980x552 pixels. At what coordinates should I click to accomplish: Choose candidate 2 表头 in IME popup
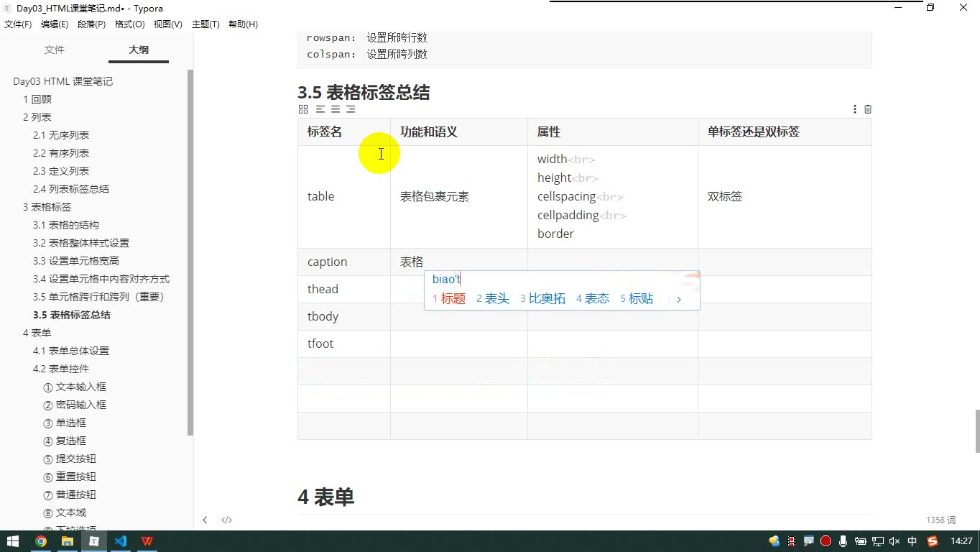493,298
